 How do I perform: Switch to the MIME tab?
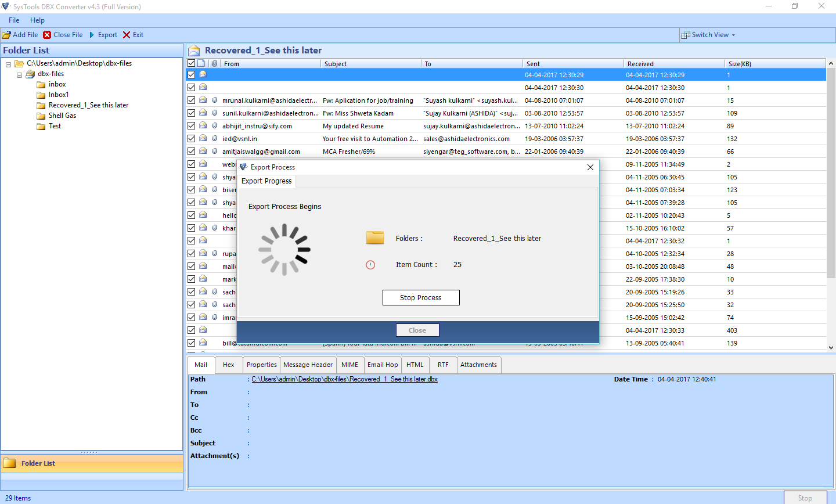(349, 365)
